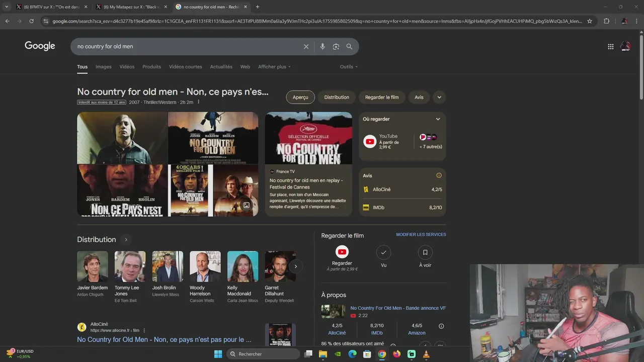The image size is (644, 362).
Task: Open the Google apps grid
Action: [610, 46]
